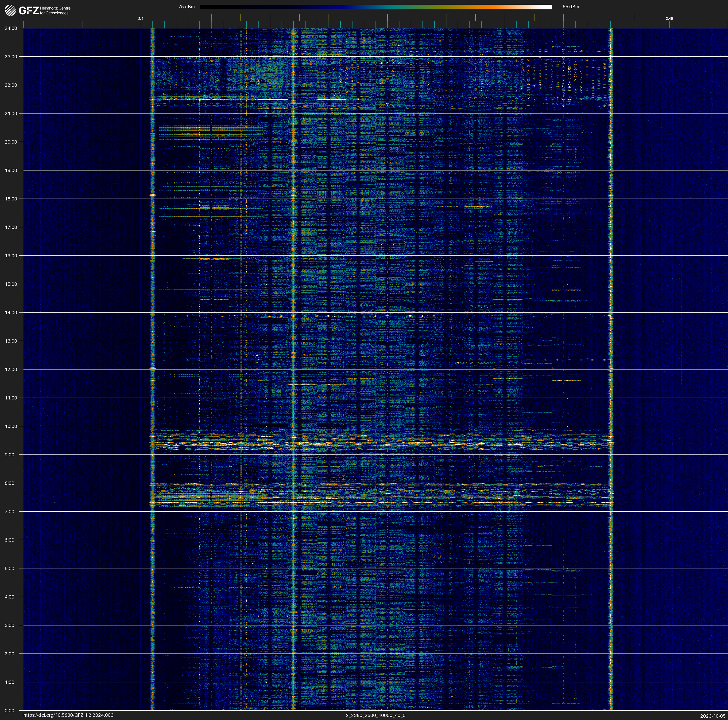Click the 2.49 frequency axis label
The image size is (728, 720).
click(x=669, y=19)
